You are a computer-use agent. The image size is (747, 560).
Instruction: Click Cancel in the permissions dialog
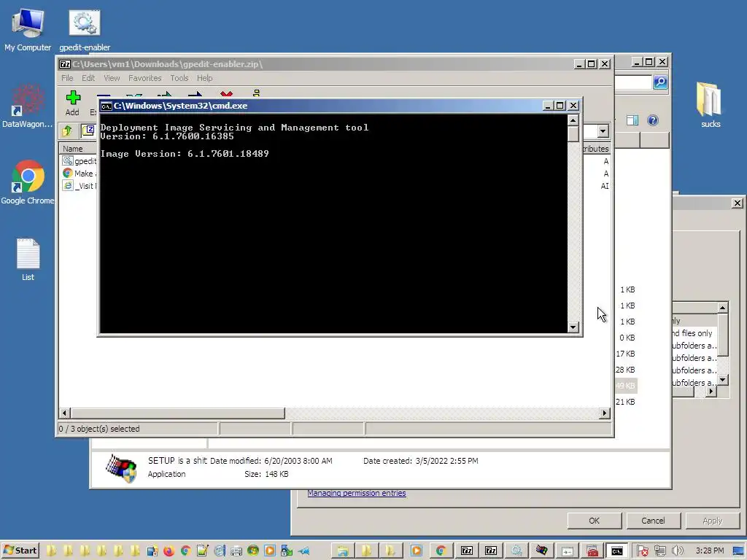tap(653, 521)
